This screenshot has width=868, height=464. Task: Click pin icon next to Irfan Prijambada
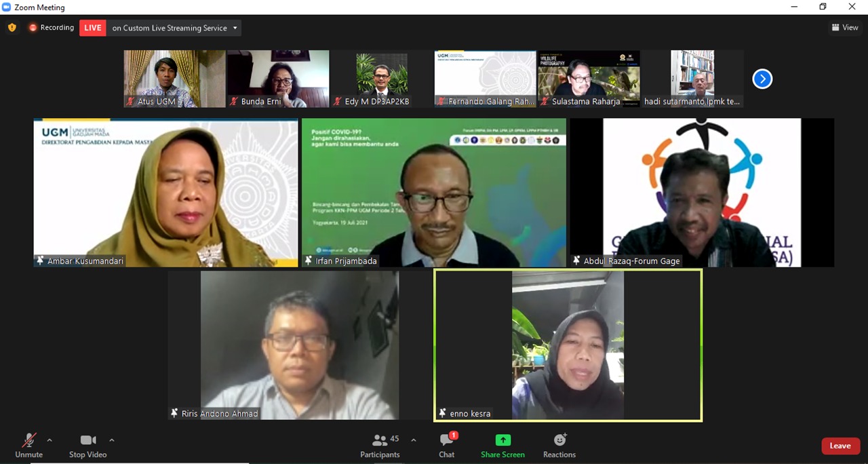click(x=309, y=260)
